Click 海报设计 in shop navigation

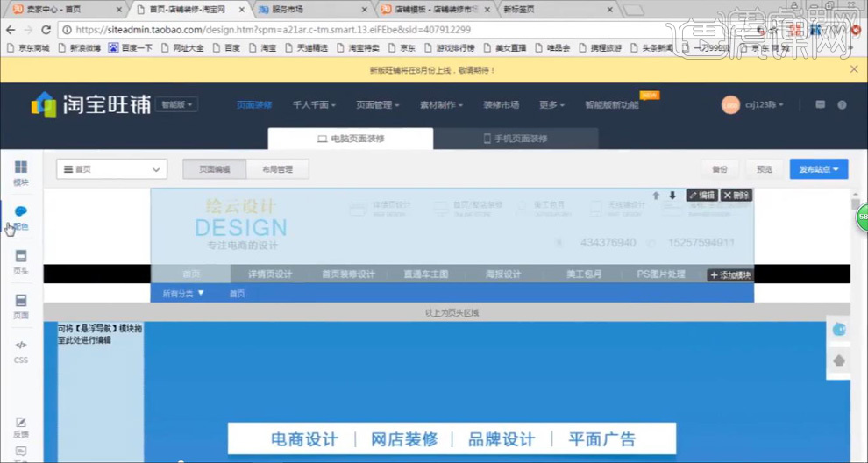point(503,274)
